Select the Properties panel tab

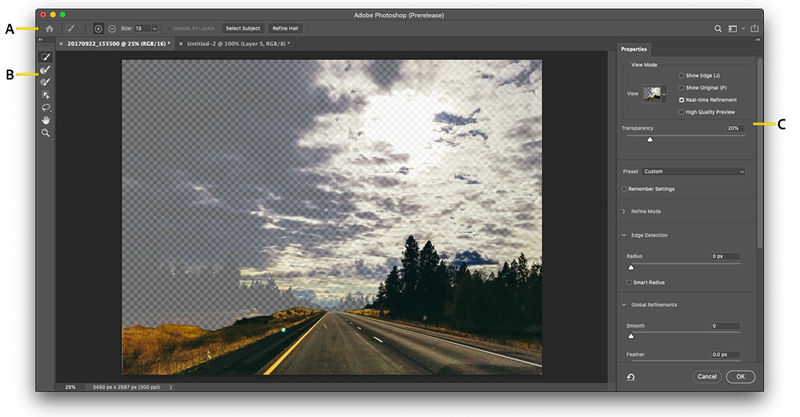pos(634,50)
